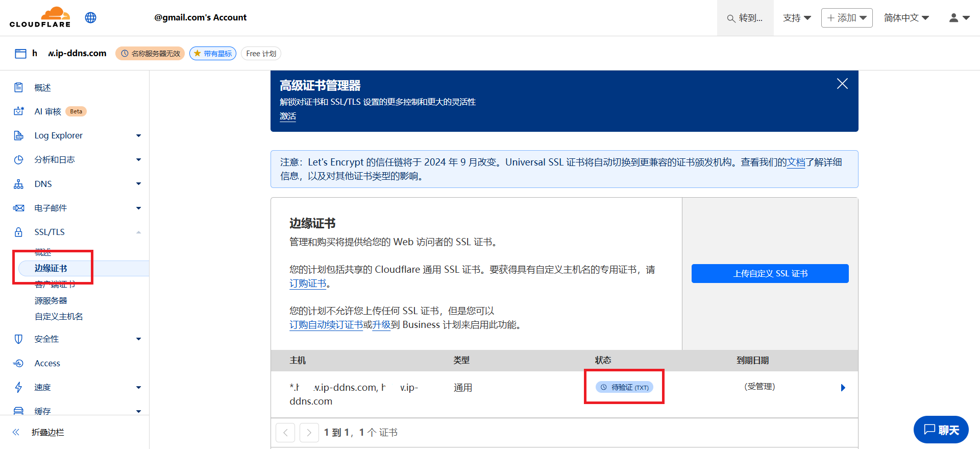Image resolution: width=980 pixels, height=449 pixels.
Task: Select 自定义主机名 submenu item
Action: 59,316
